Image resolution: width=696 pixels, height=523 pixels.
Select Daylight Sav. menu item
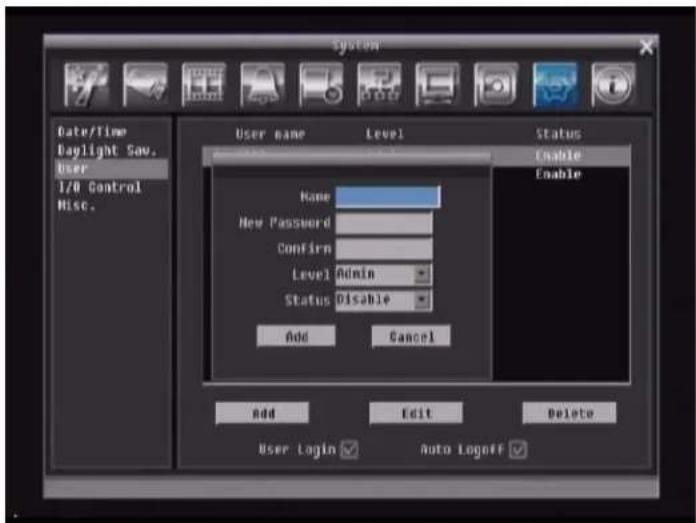(107, 151)
